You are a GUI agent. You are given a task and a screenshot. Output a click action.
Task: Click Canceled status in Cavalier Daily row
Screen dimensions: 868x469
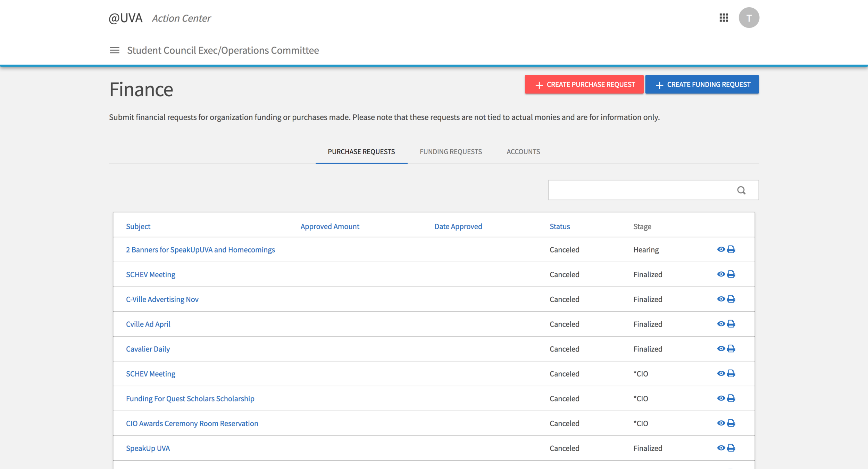pyautogui.click(x=565, y=349)
